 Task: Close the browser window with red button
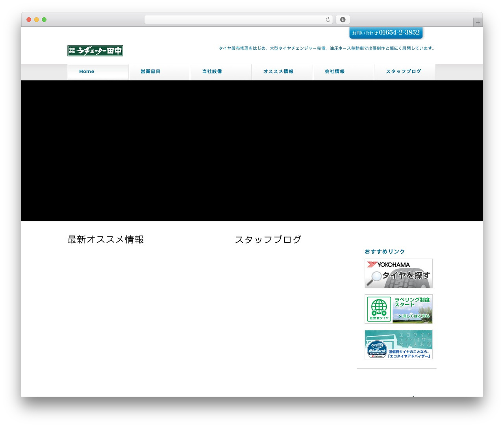tap(29, 20)
